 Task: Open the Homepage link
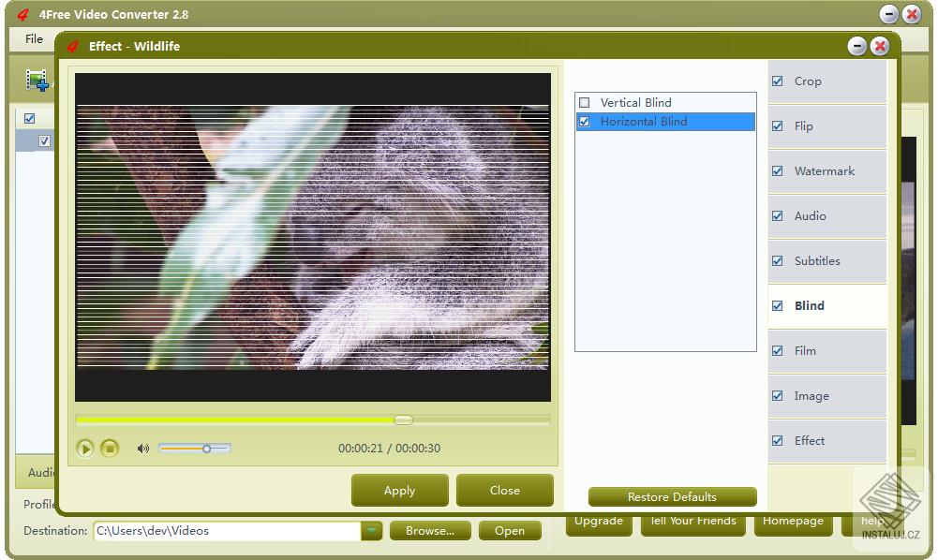coord(793,521)
